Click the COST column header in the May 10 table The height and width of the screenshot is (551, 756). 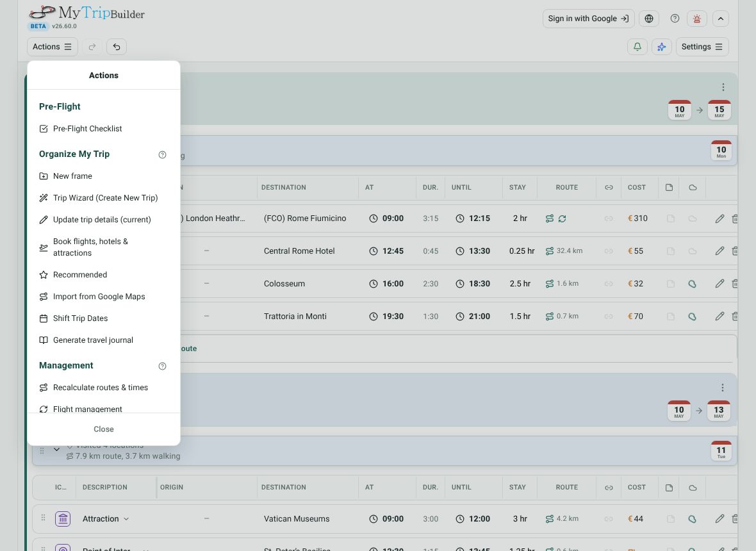(636, 188)
